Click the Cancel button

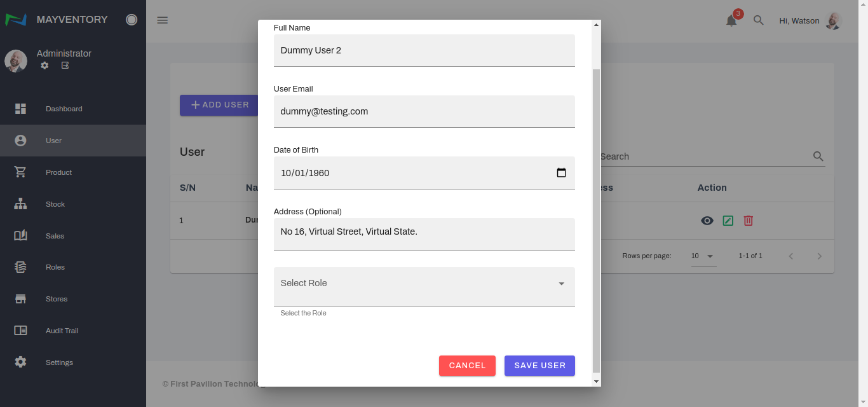(x=467, y=366)
